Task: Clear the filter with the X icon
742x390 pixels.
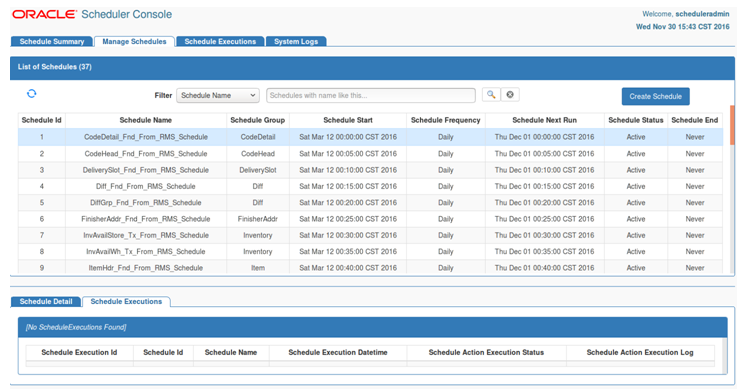Action: click(510, 95)
